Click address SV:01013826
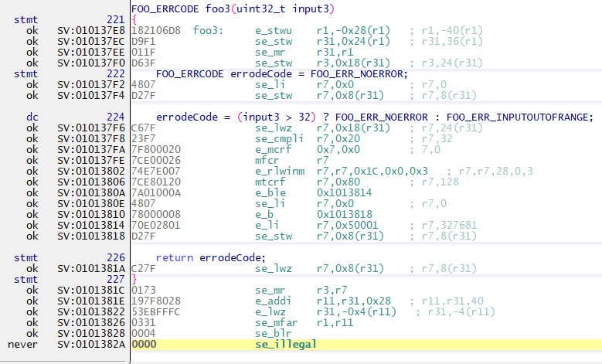 [x=91, y=322]
